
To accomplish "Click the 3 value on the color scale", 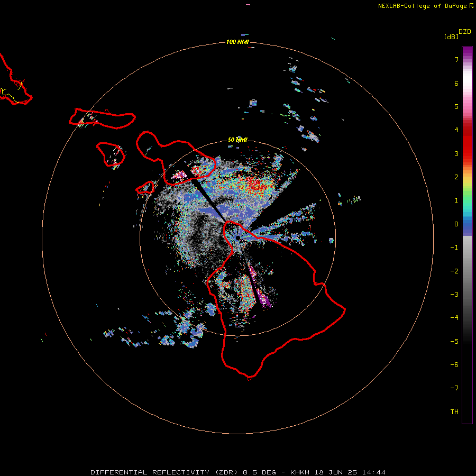I will [456, 153].
